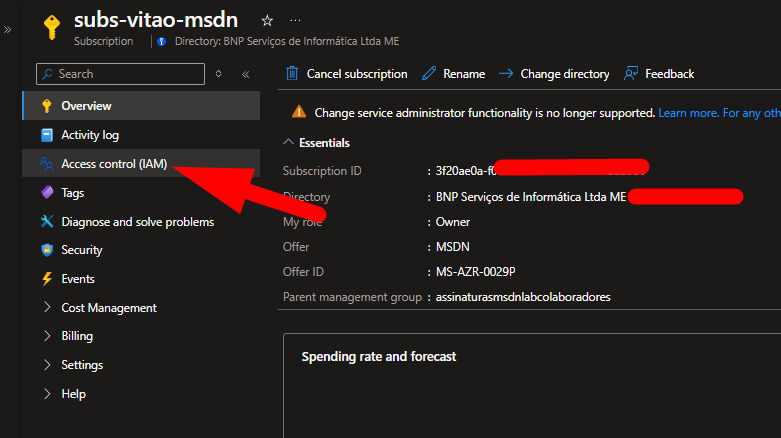The image size is (781, 438).
Task: Open the Learn more link
Action: click(x=689, y=113)
